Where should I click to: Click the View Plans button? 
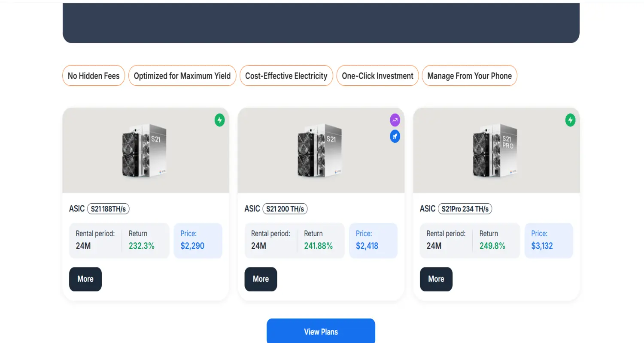pyautogui.click(x=321, y=331)
